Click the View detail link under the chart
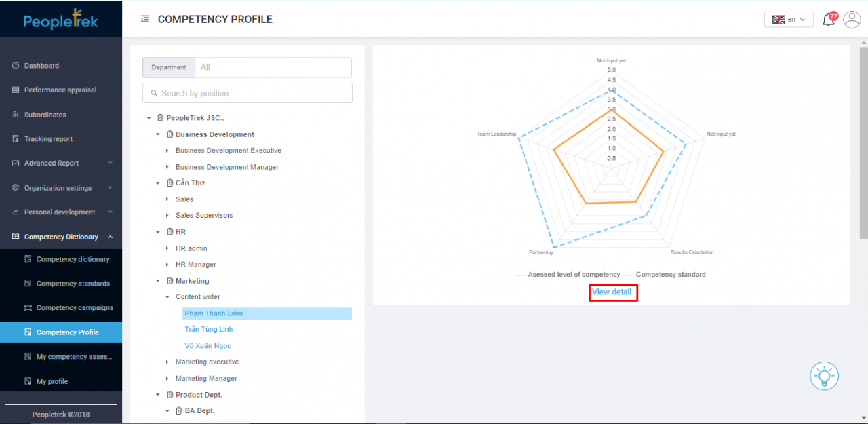868x424 pixels. (x=612, y=292)
